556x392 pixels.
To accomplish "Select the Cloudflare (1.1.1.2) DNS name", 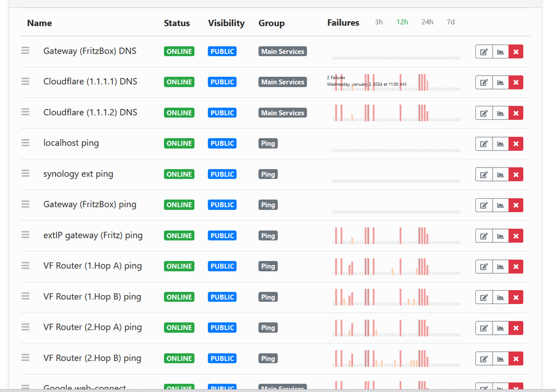I will coord(90,112).
